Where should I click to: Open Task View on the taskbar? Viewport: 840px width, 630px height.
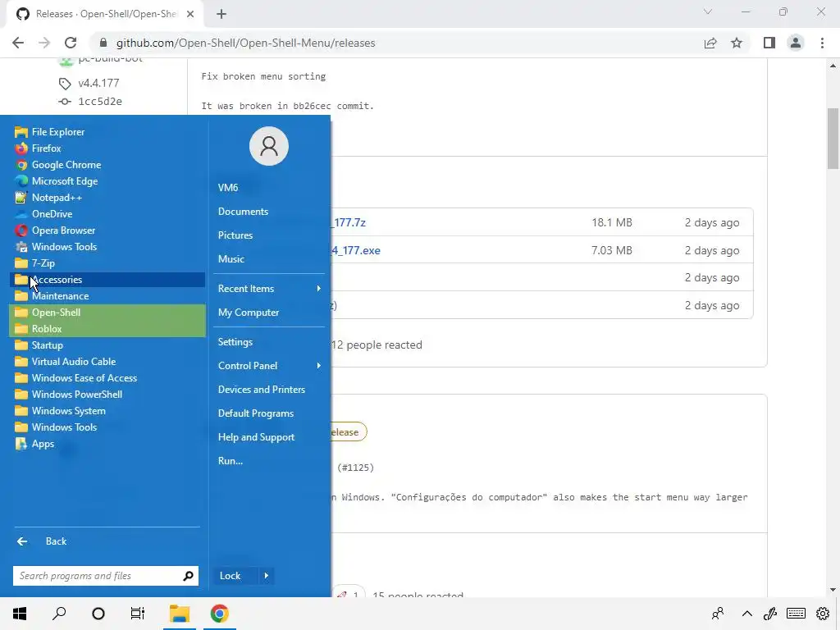click(138, 614)
